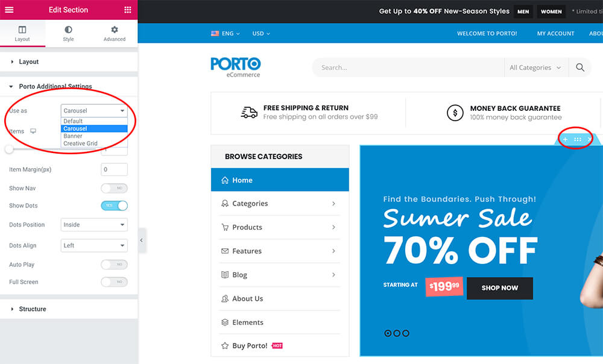Click the Items slider handle
This screenshot has height=364, width=603.
[x=9, y=149]
